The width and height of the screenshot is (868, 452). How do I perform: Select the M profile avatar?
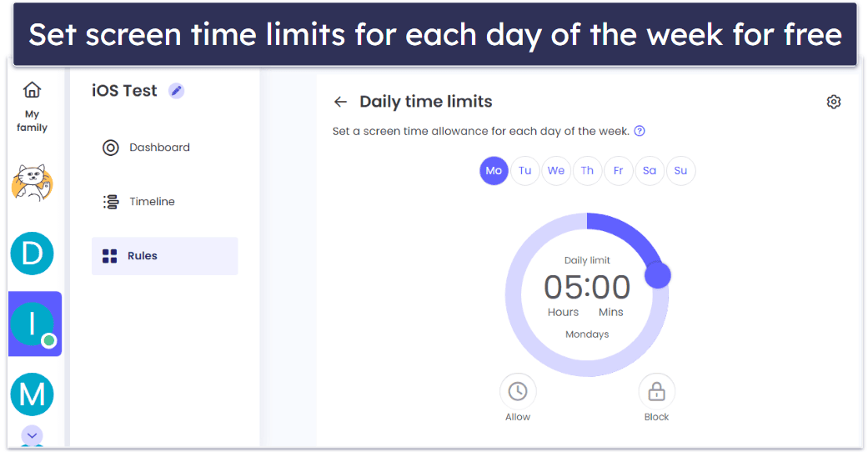[32, 394]
